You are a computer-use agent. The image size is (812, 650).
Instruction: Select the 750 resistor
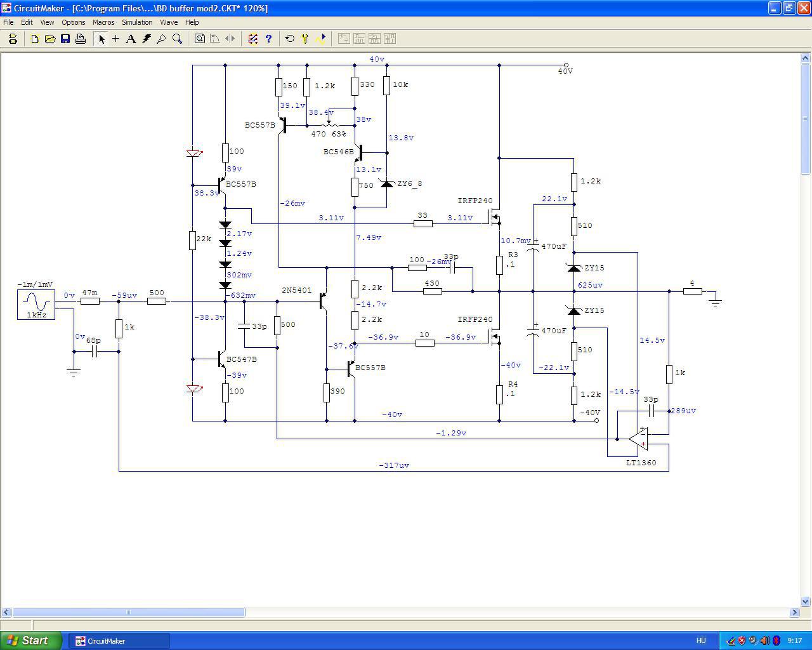coord(355,187)
